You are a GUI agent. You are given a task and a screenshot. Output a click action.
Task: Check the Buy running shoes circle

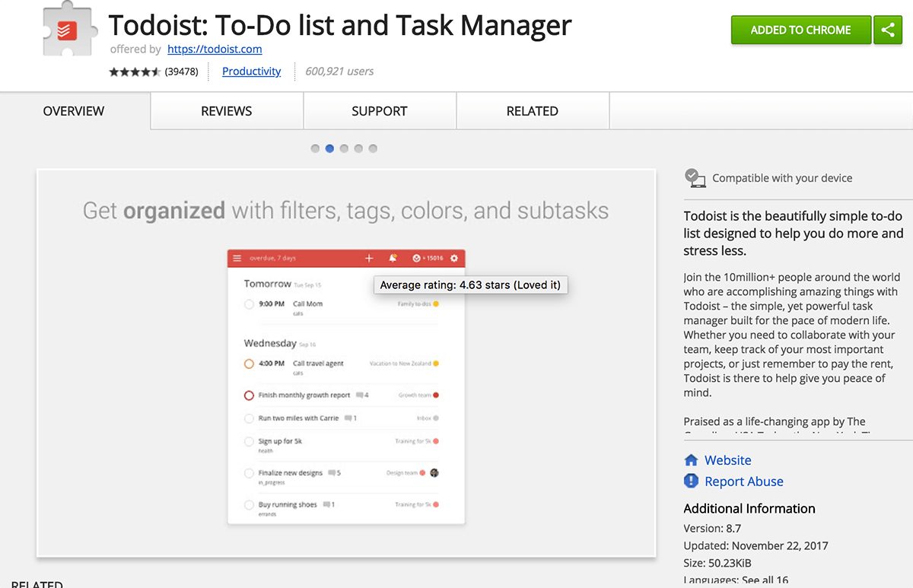tap(249, 505)
